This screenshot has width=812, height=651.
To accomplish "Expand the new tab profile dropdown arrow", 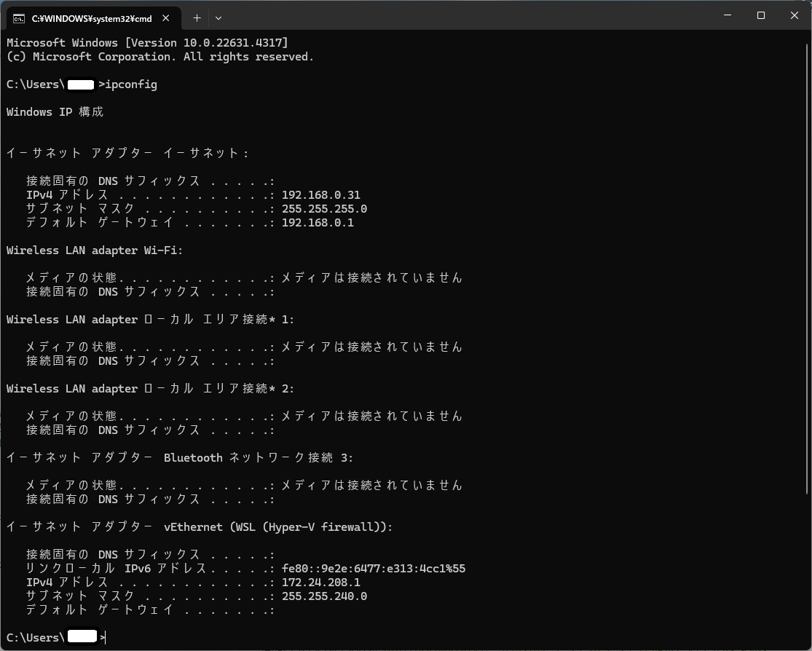I will pos(218,18).
